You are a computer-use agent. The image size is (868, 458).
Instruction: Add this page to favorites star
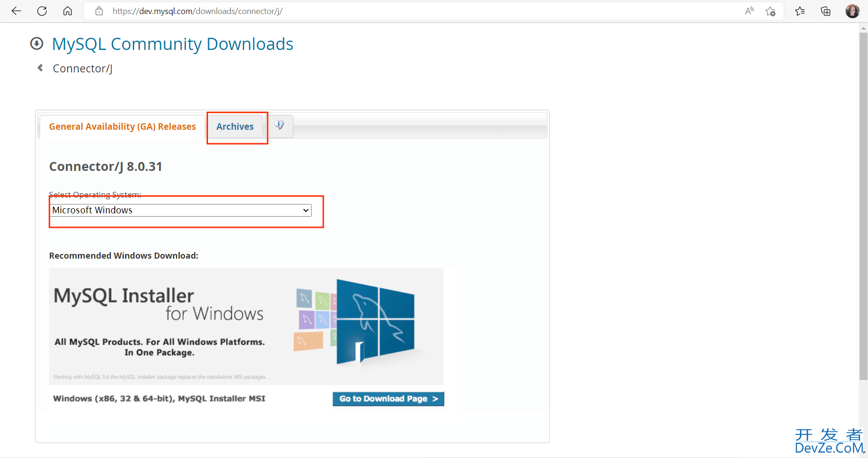[x=771, y=11]
